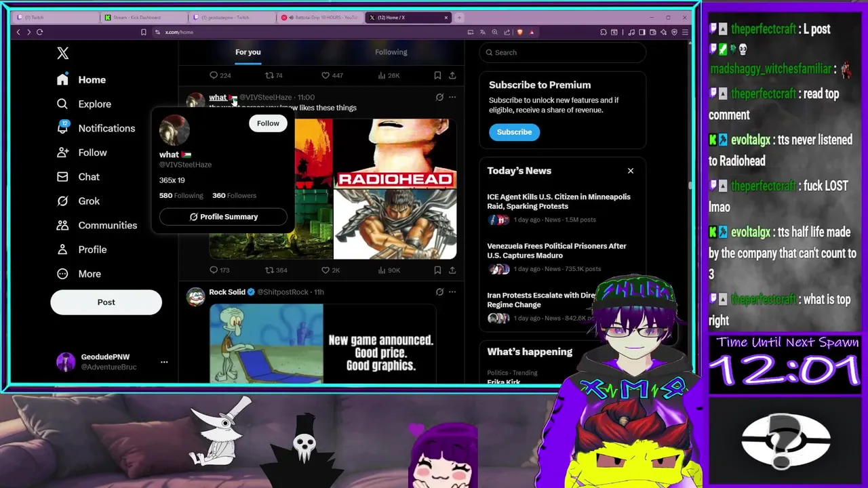Repost the post with 74 reposts
Viewport: 868px width, 488px height.
click(x=274, y=75)
